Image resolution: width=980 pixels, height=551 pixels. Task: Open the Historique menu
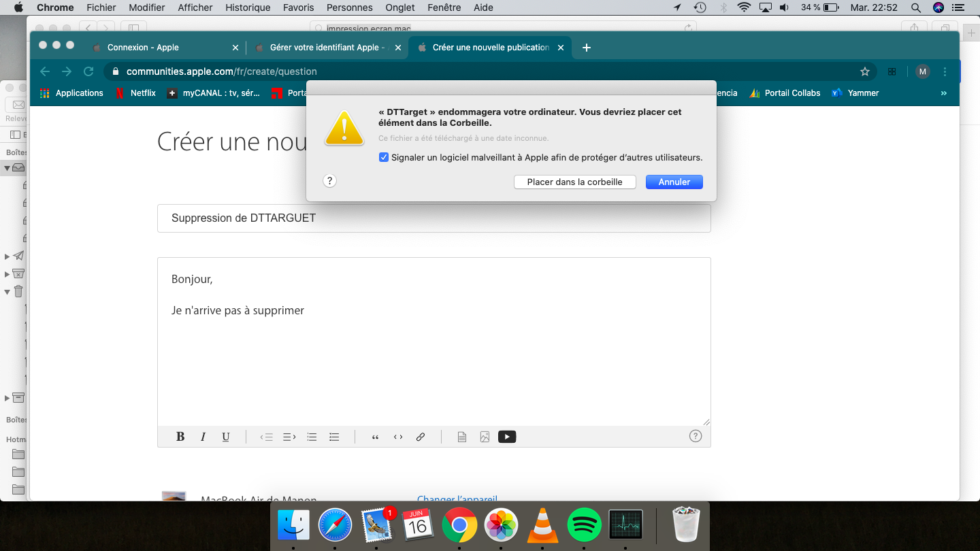tap(248, 7)
